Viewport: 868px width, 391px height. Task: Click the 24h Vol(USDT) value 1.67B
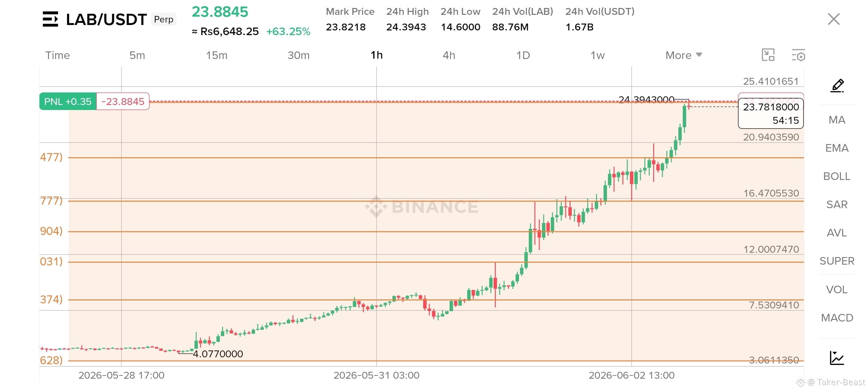[579, 27]
